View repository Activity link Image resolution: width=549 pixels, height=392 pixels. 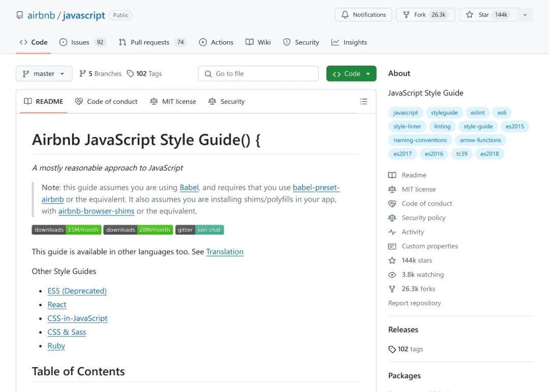click(x=406, y=232)
